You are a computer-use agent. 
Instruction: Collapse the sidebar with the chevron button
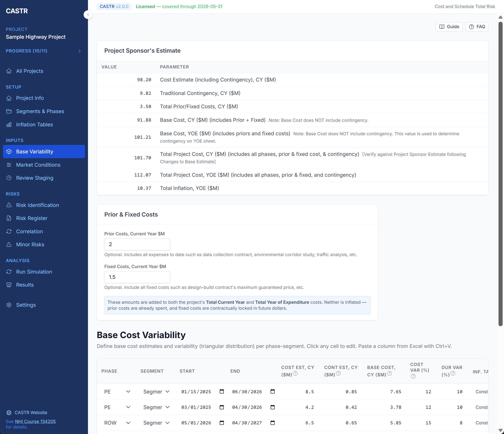88,15
